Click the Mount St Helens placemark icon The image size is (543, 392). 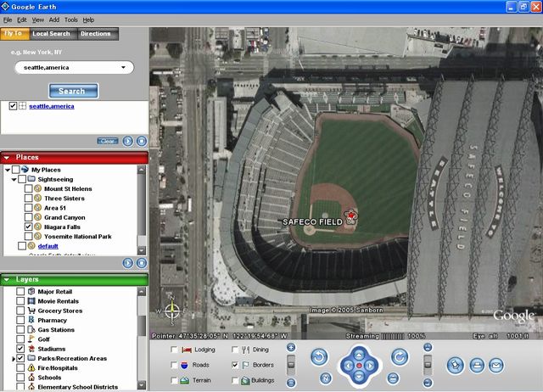click(x=37, y=188)
